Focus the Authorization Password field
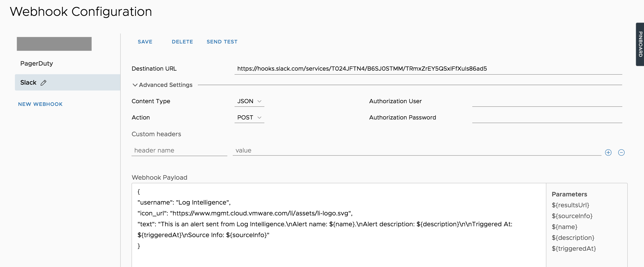Image resolution: width=644 pixels, height=267 pixels. [547, 118]
